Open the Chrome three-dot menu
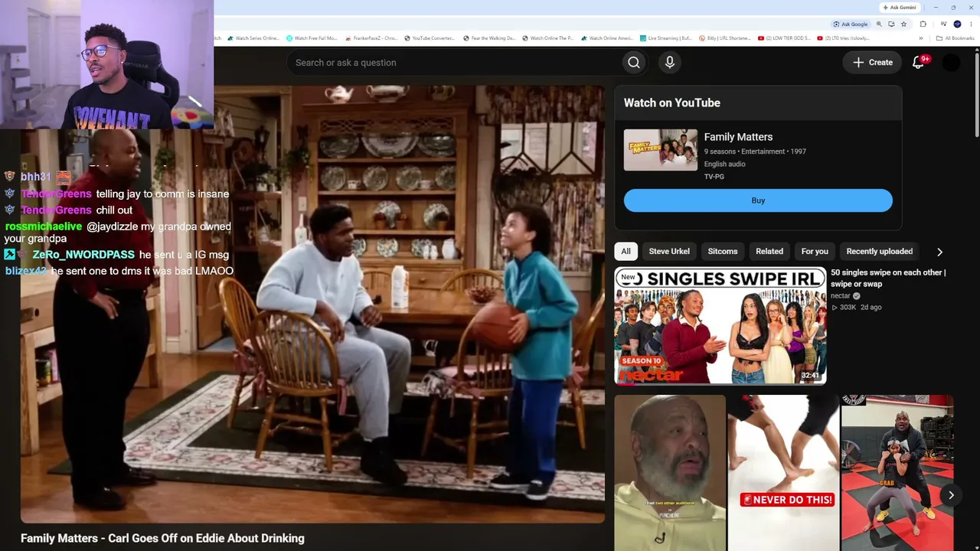Viewport: 980px width, 551px height. (x=971, y=24)
